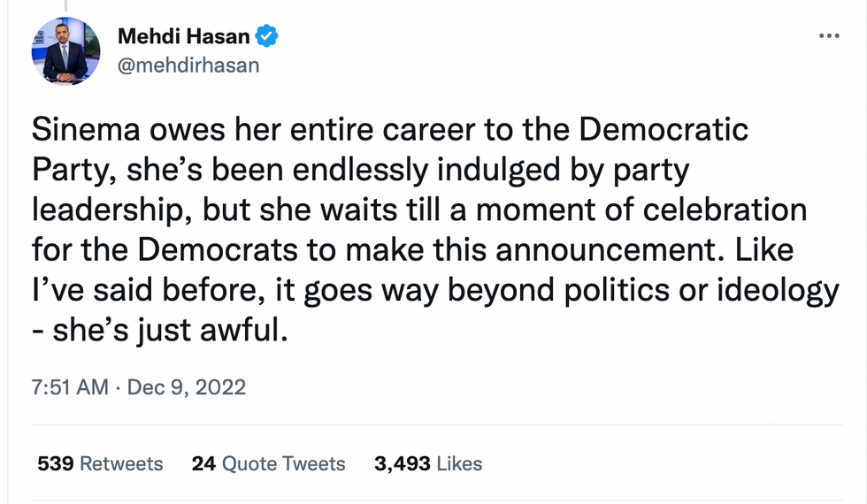Click the 7:51 AM timestamp
The image size is (867, 504).
70,387
